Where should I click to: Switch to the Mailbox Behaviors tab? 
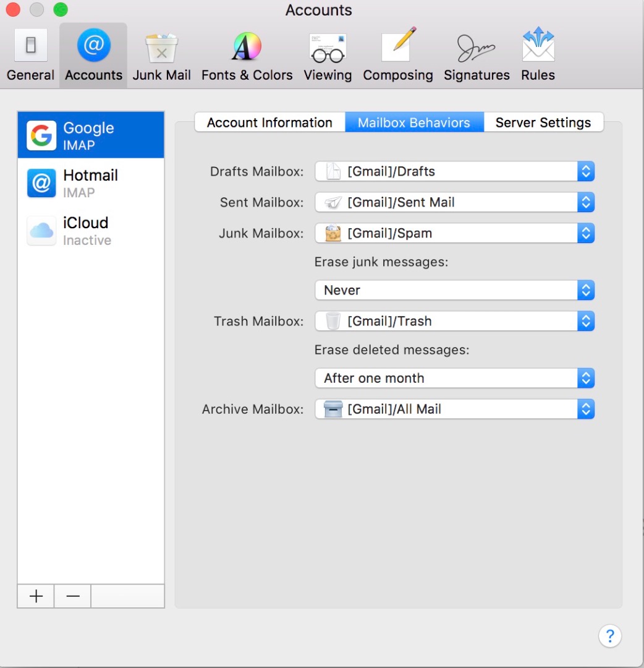point(414,122)
